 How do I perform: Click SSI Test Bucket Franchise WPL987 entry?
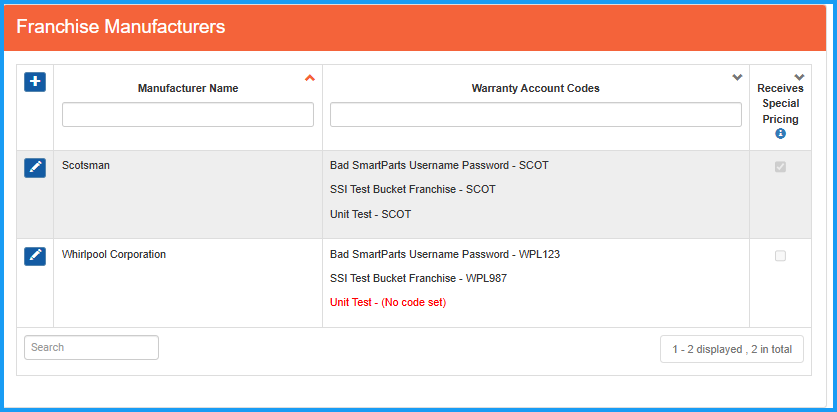pyautogui.click(x=418, y=278)
